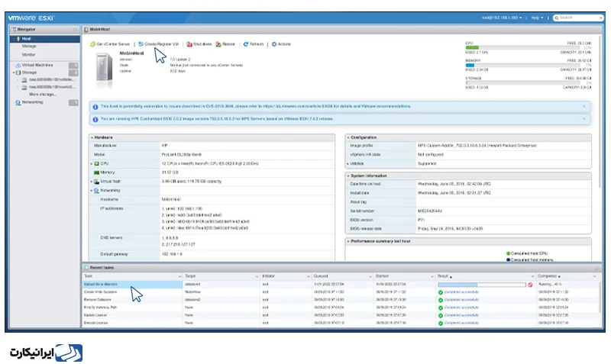Click the second naa datastore disk icon
The image size is (611, 364).
click(24, 88)
